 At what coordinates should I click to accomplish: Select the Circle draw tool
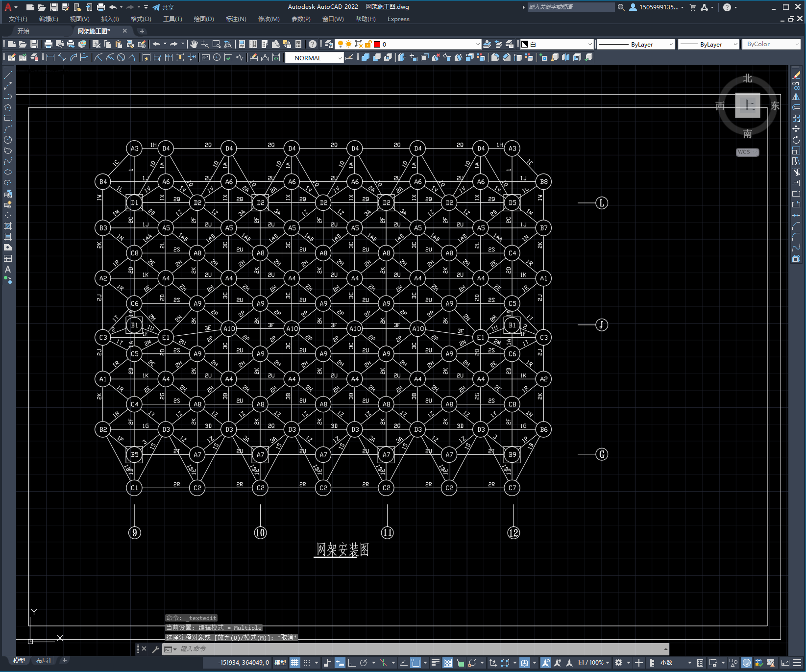(x=8, y=140)
